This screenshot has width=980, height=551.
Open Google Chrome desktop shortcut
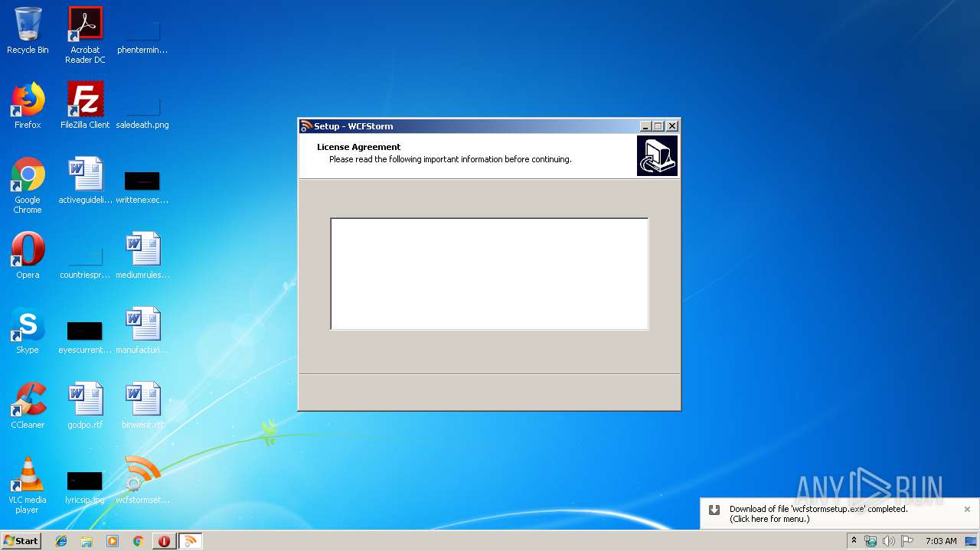point(28,185)
